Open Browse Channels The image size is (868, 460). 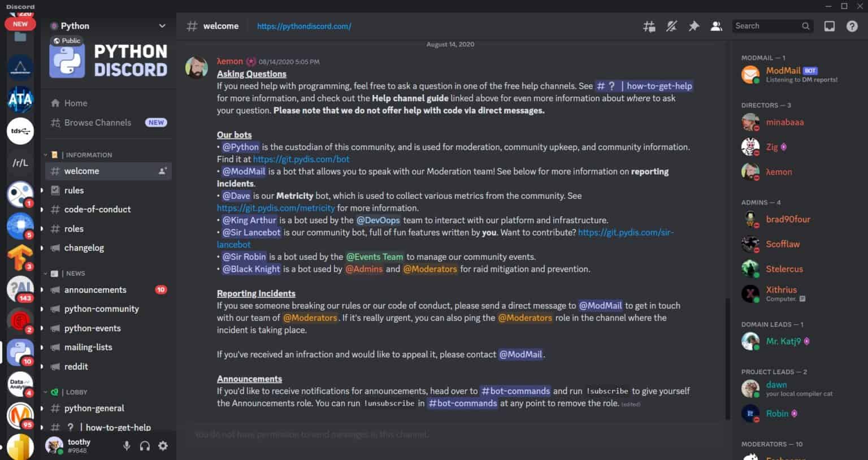pyautogui.click(x=97, y=123)
